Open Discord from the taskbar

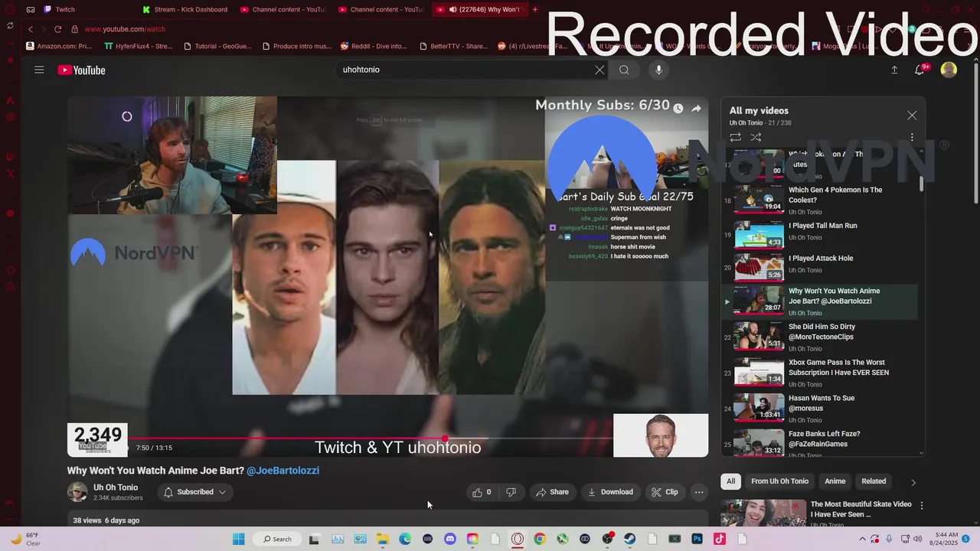pos(450,539)
